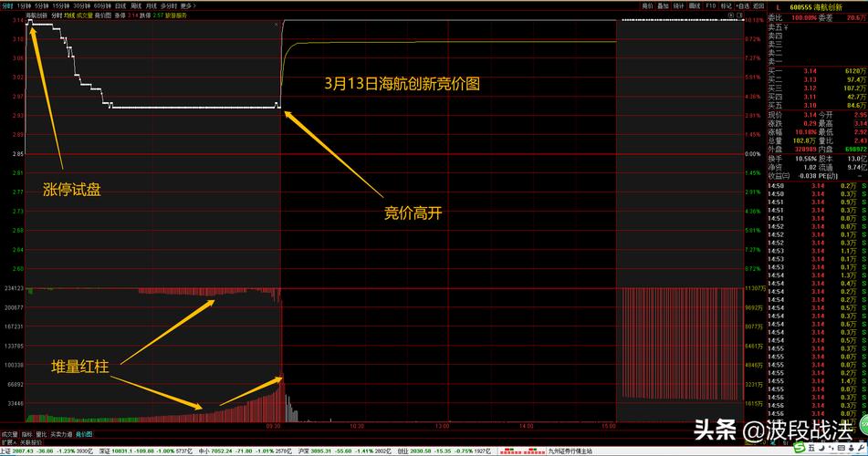
Task: Click the 买三 bid row at 3.12
Action: (817, 88)
